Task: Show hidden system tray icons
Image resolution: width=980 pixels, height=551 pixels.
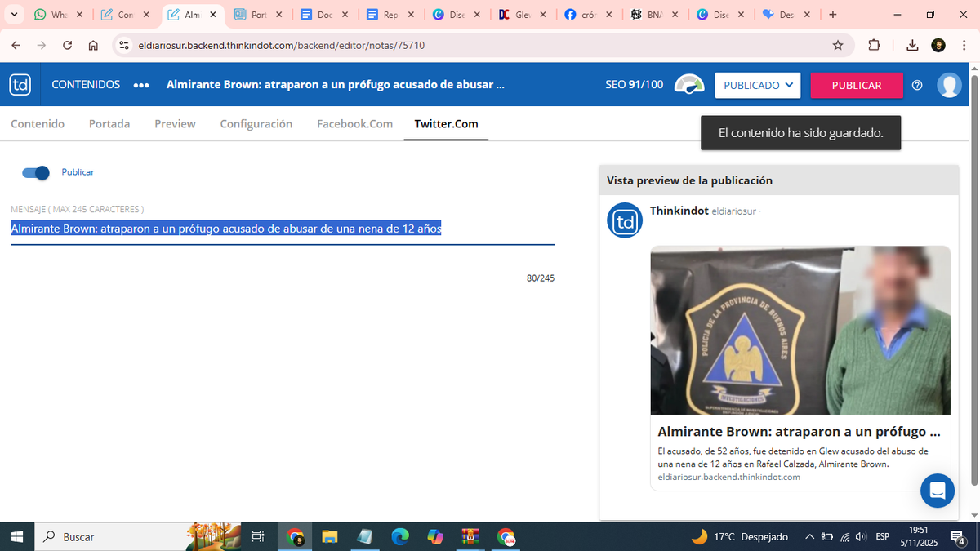Action: pos(809,536)
